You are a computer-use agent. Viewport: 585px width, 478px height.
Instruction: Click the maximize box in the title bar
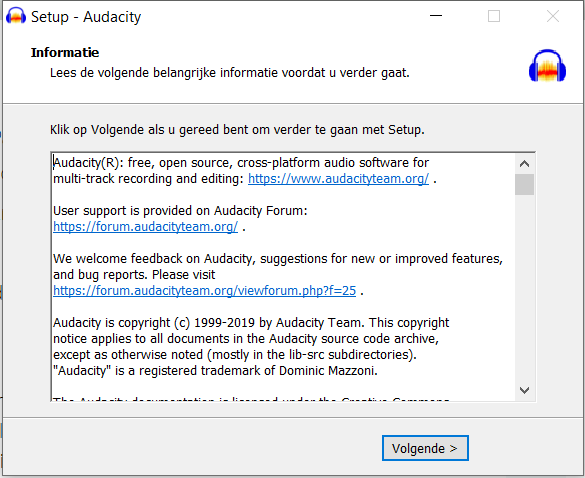point(494,16)
